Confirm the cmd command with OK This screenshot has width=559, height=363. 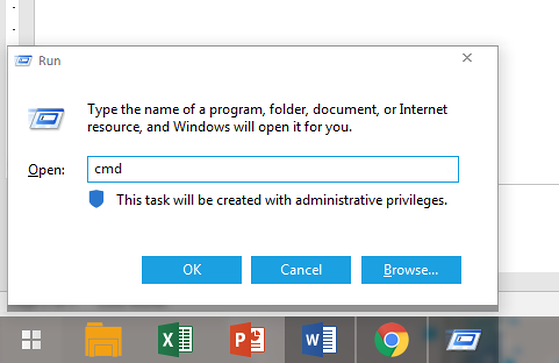point(192,270)
